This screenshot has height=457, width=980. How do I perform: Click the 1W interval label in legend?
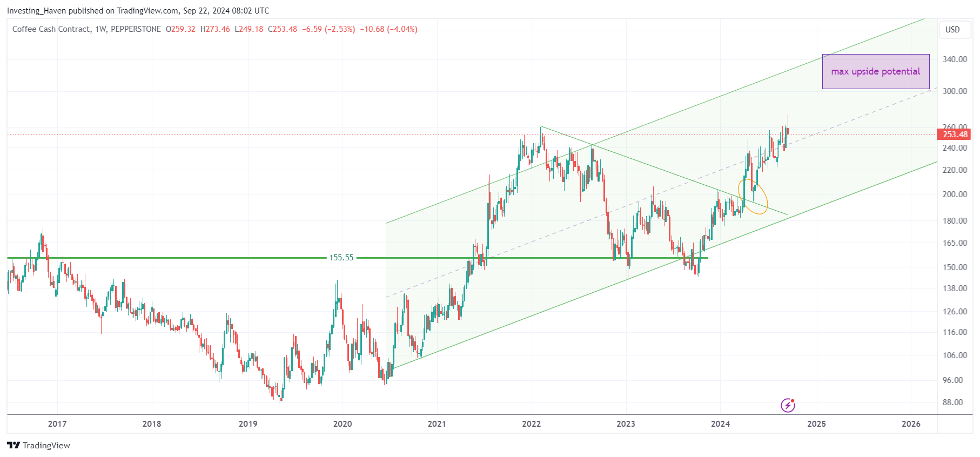tap(100, 29)
